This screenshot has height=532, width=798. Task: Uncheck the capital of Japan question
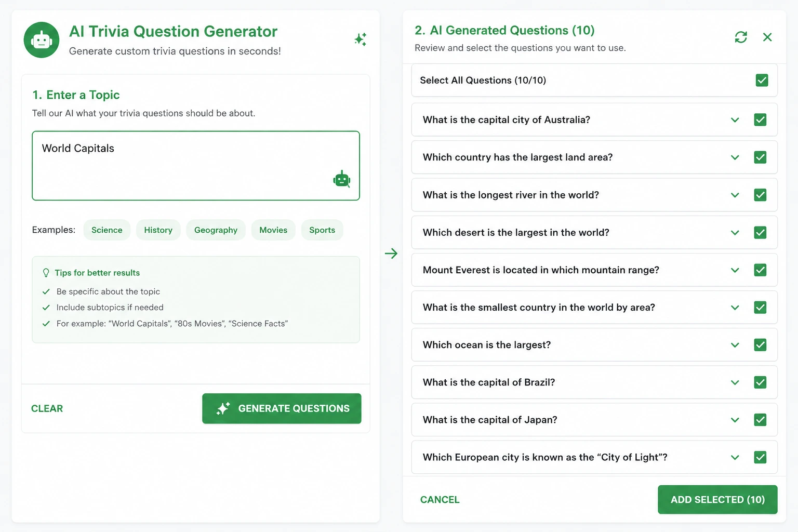tap(760, 420)
